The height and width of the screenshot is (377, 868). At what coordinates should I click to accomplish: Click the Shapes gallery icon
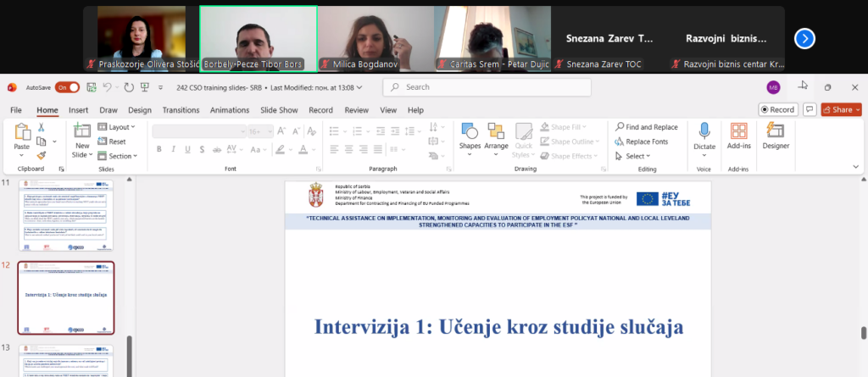click(470, 136)
